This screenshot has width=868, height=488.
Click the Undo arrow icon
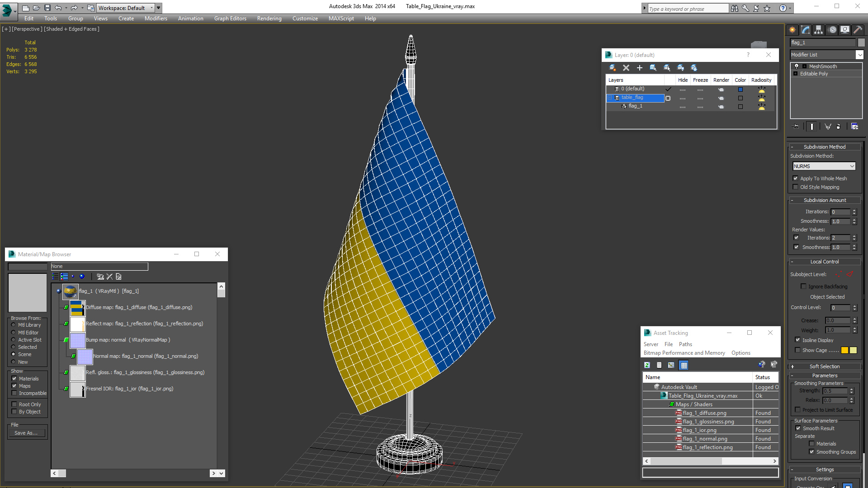tap(58, 8)
